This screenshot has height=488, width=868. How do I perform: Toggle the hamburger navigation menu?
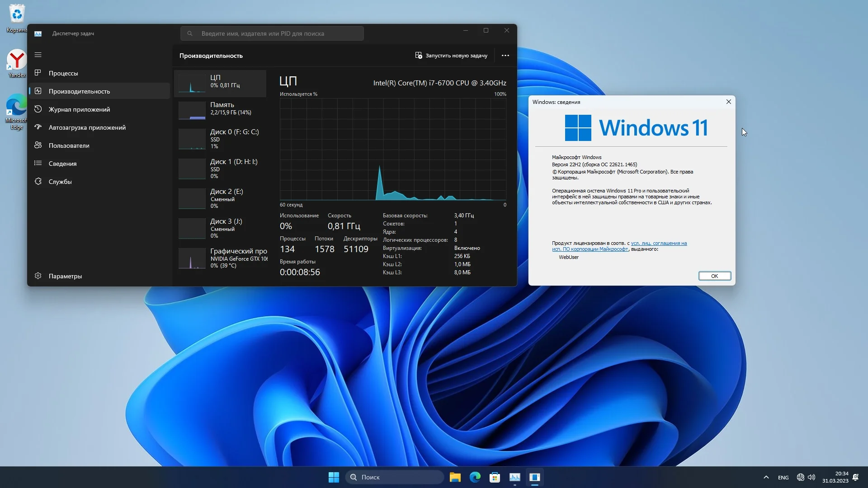pyautogui.click(x=38, y=55)
